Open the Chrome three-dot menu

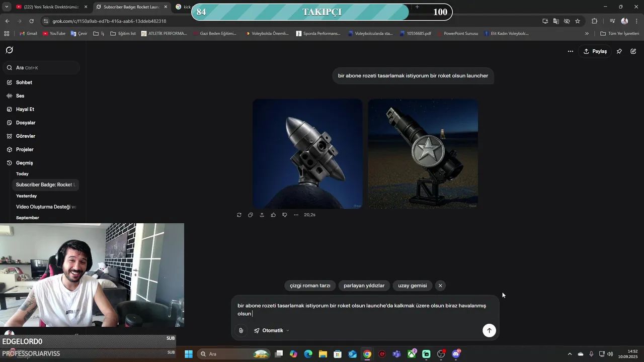pyautogui.click(x=636, y=21)
